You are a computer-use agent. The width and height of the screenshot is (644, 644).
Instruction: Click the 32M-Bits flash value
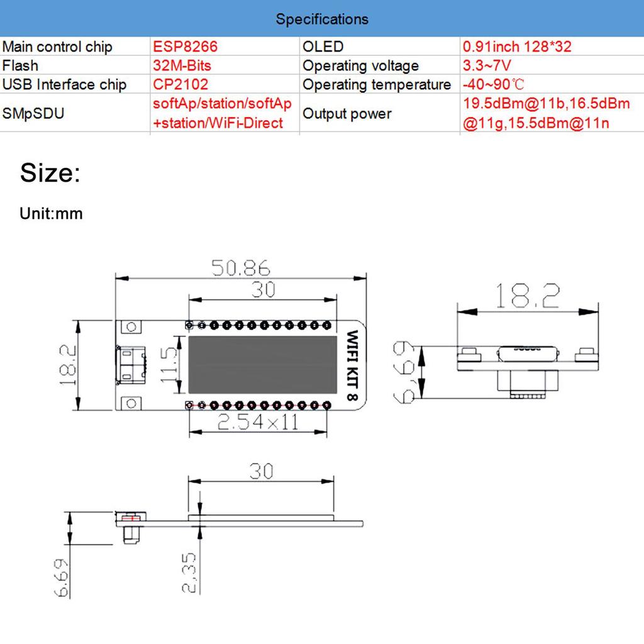[x=182, y=65]
